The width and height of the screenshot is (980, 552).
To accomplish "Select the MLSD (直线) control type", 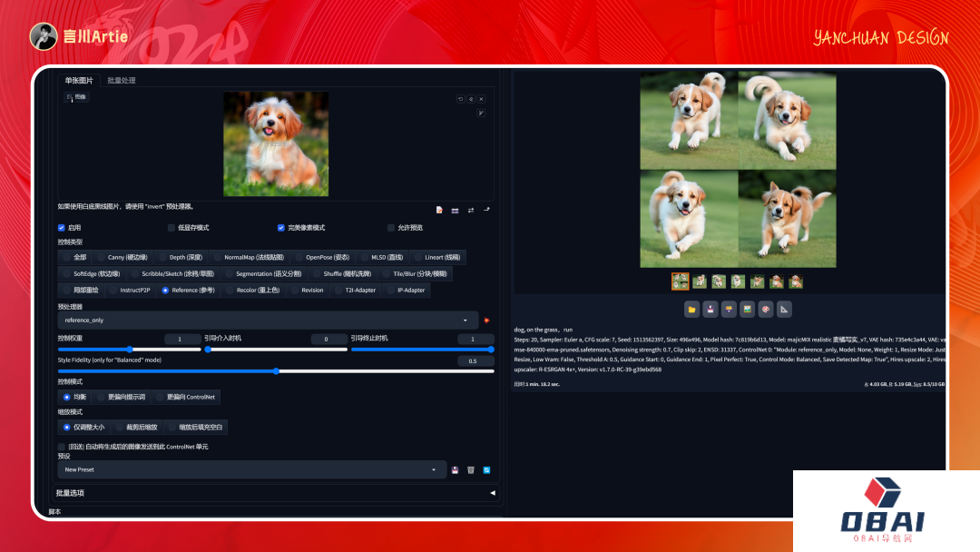I will [x=382, y=257].
